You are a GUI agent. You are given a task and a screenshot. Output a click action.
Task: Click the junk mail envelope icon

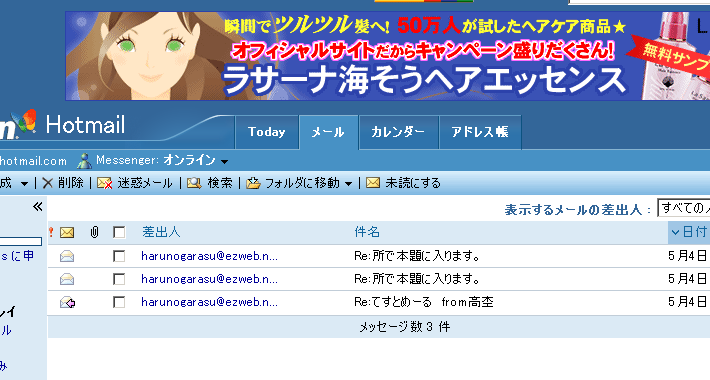[x=105, y=183]
